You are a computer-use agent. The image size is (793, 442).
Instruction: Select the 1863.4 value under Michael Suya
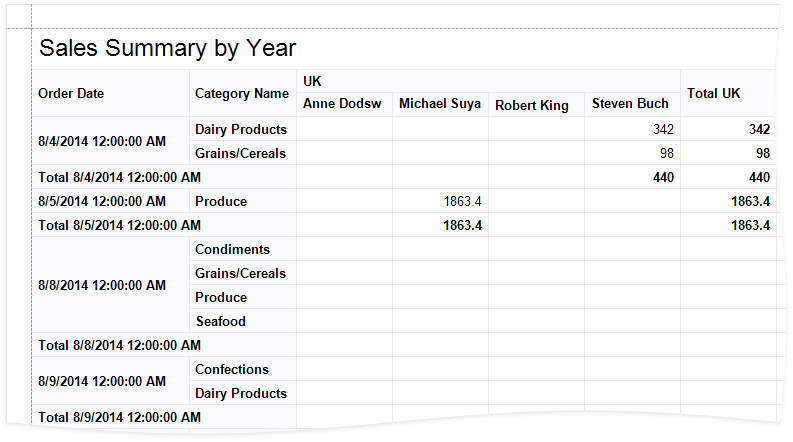pyautogui.click(x=463, y=202)
